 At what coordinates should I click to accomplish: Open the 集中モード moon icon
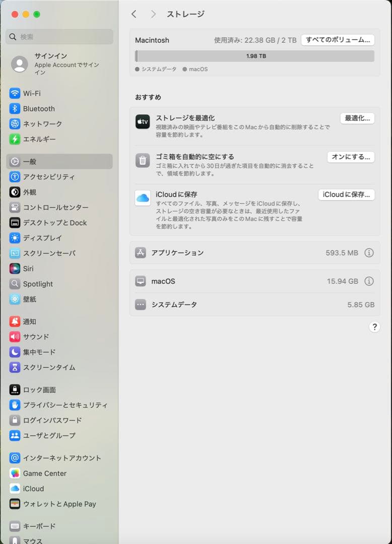pyautogui.click(x=15, y=352)
